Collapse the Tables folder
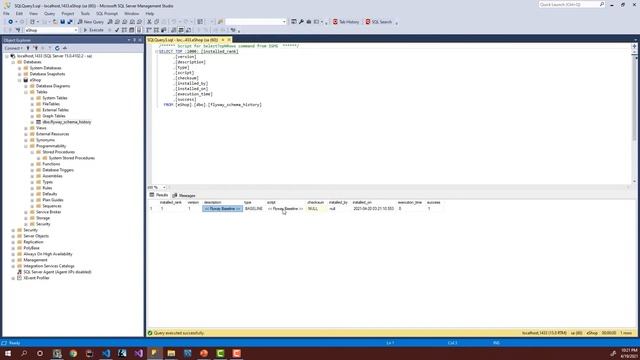 pos(26,92)
